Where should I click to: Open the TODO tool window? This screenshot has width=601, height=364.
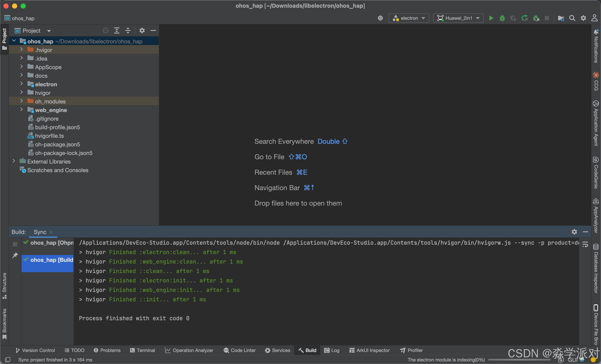[74, 350]
